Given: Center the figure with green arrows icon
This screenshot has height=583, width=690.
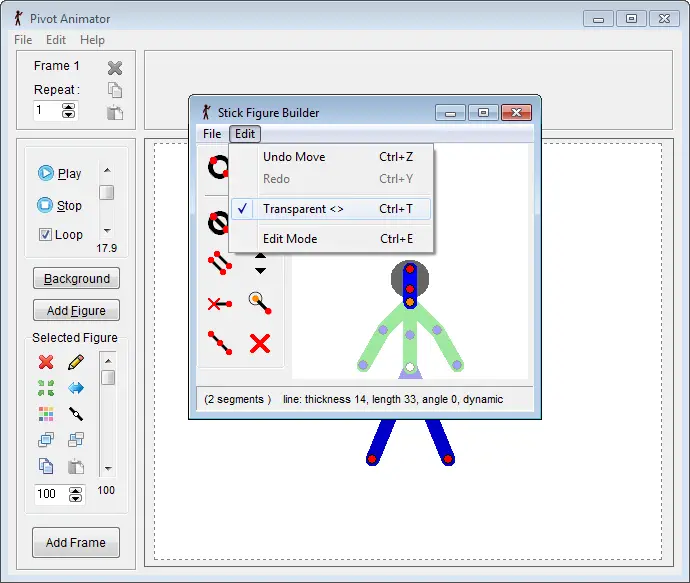Looking at the screenshot, I should coord(46,388).
